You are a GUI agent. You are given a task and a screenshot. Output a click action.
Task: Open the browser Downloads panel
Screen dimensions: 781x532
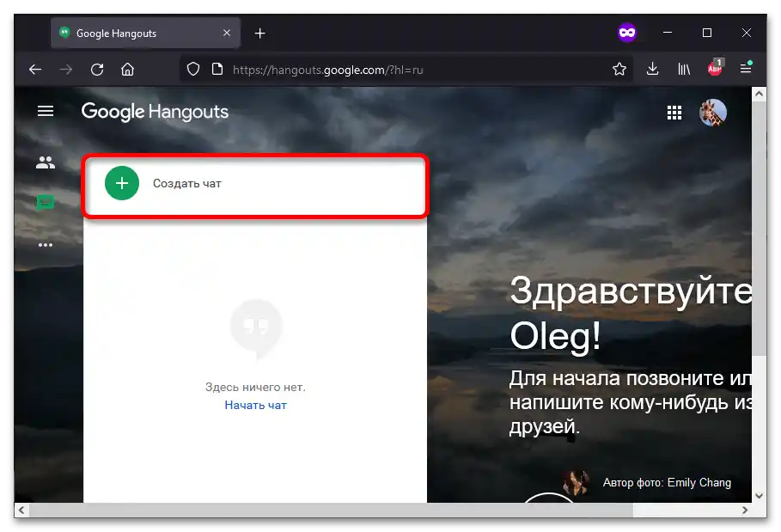click(x=652, y=70)
